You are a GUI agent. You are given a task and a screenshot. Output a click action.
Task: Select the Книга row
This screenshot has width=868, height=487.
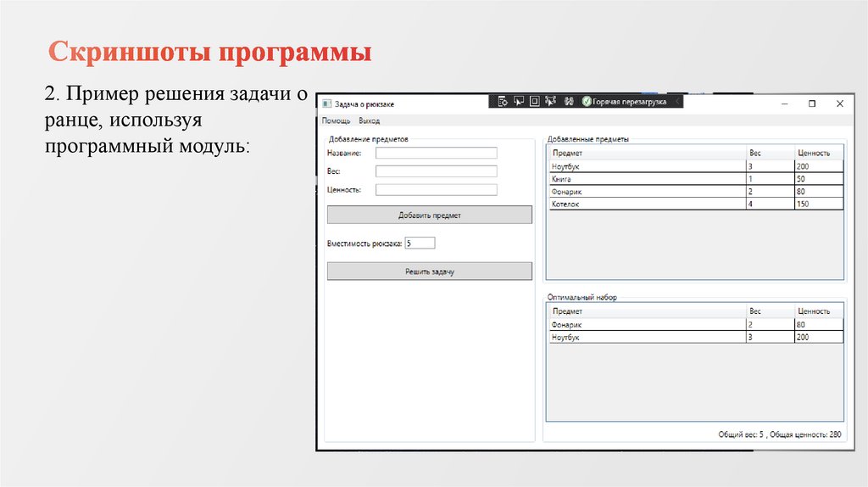pyautogui.click(x=697, y=179)
